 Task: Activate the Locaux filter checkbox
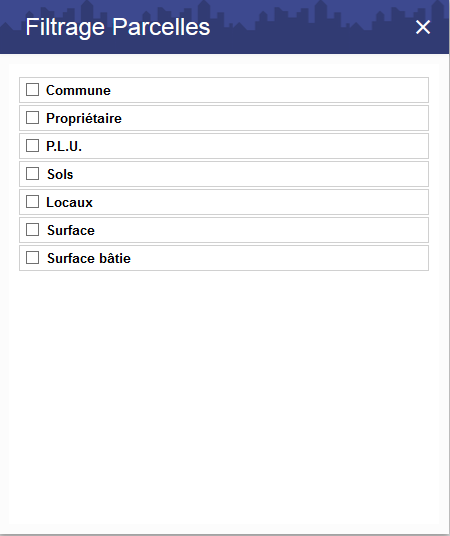click(32, 202)
